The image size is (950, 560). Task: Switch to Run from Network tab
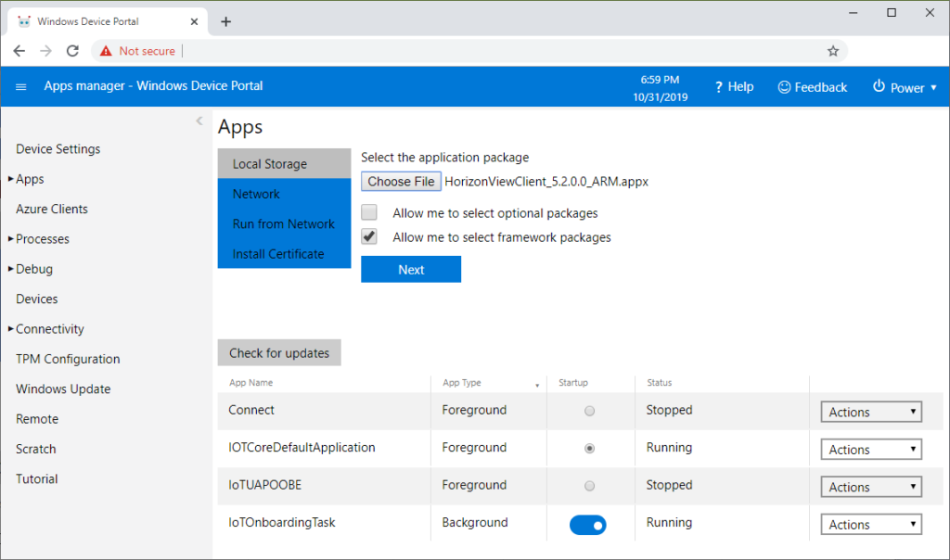pos(284,224)
